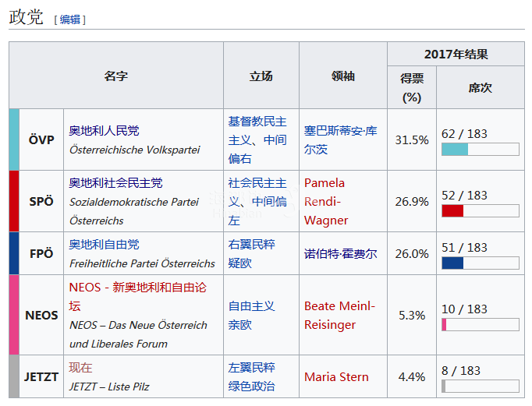Click the ÖVP 62 / 183 seat bar

(481, 149)
